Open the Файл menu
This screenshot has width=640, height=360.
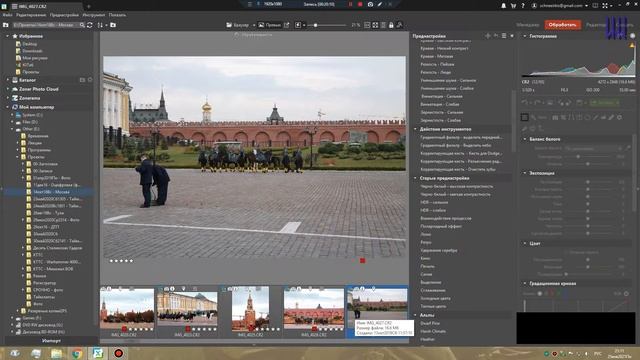pyautogui.click(x=7, y=15)
